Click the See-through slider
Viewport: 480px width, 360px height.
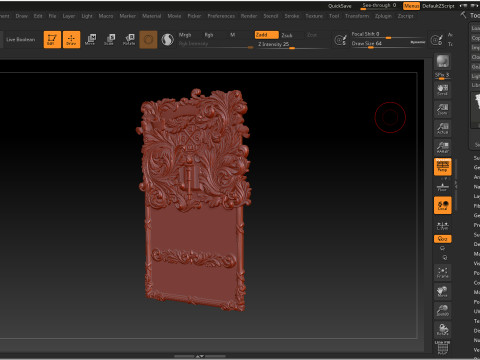[x=379, y=6]
